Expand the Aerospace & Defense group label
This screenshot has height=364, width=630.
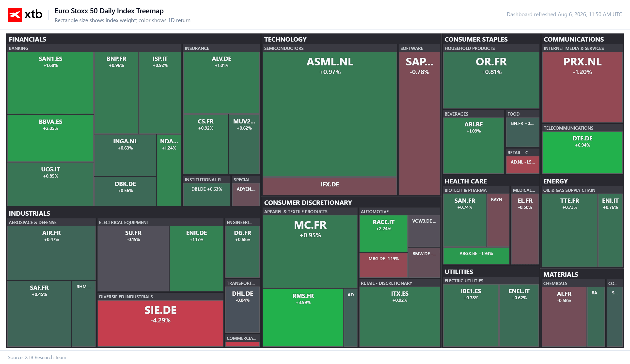(x=32, y=222)
